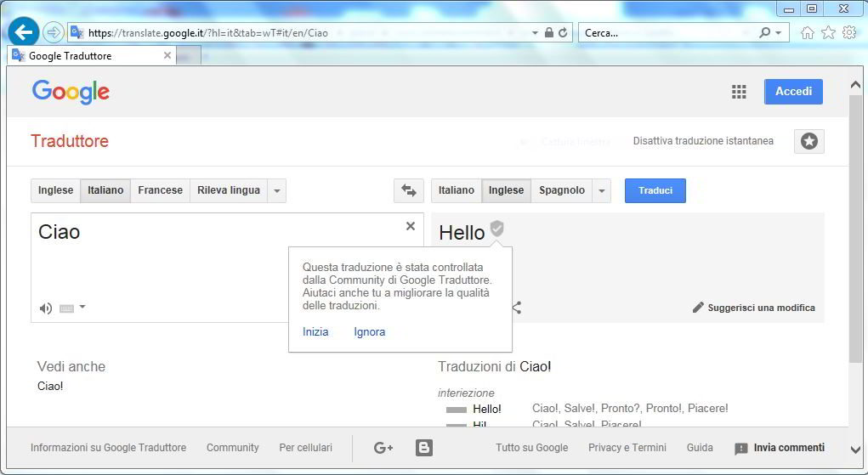Viewport: 868px width, 475px height.
Task: Swap languages with the arrows icon
Action: (409, 190)
